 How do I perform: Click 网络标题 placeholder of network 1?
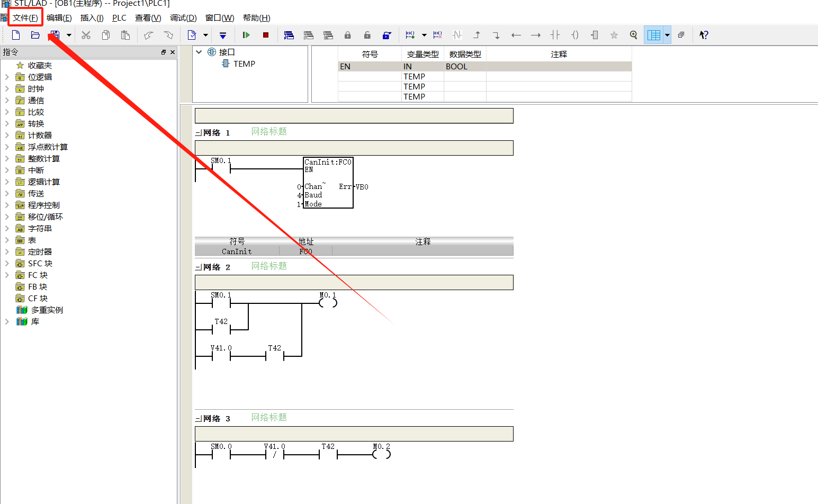269,131
